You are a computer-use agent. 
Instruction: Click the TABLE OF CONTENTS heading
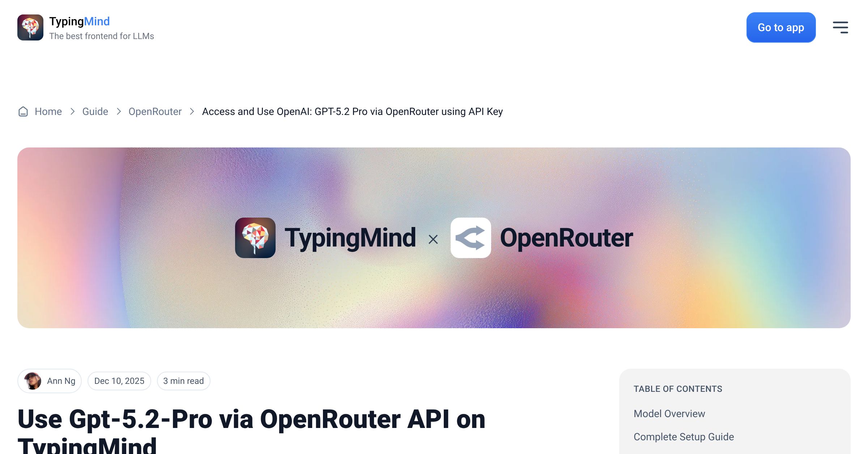pyautogui.click(x=678, y=389)
